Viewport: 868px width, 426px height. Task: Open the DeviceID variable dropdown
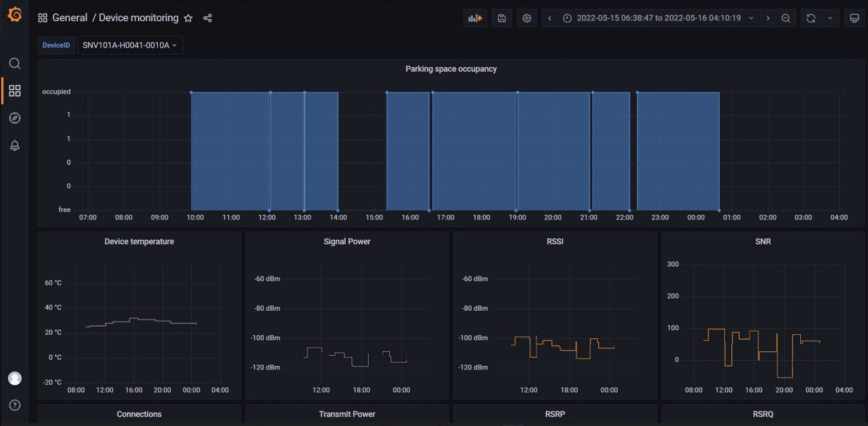click(130, 45)
